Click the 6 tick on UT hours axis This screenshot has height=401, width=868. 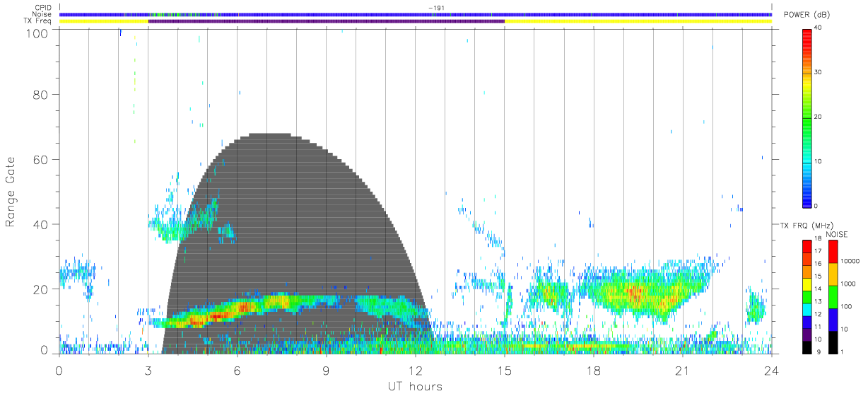[237, 371]
